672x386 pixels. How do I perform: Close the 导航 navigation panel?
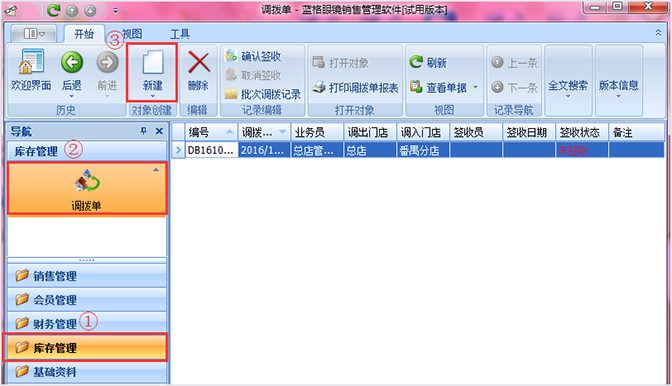point(159,131)
